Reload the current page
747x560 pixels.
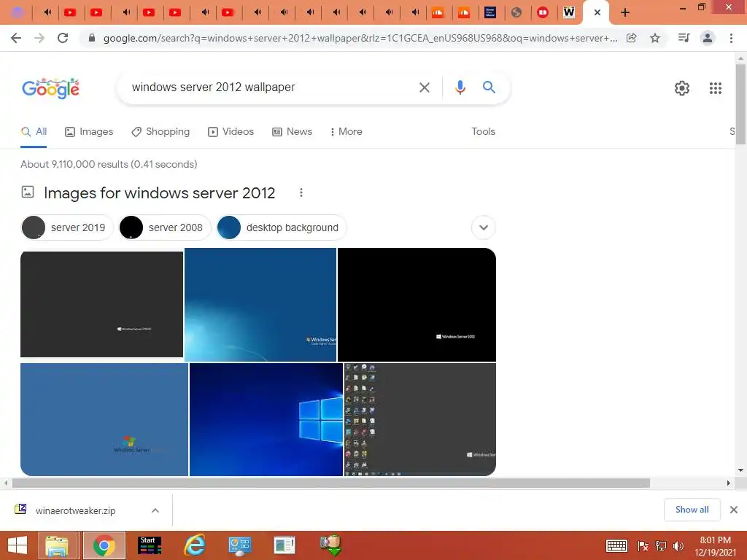tap(63, 38)
